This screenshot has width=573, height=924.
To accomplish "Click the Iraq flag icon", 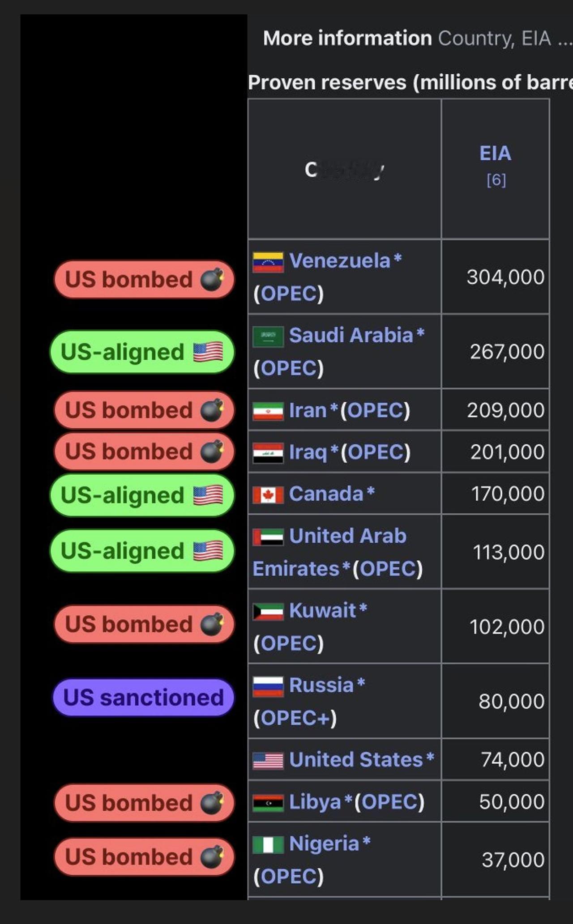I will point(268,452).
